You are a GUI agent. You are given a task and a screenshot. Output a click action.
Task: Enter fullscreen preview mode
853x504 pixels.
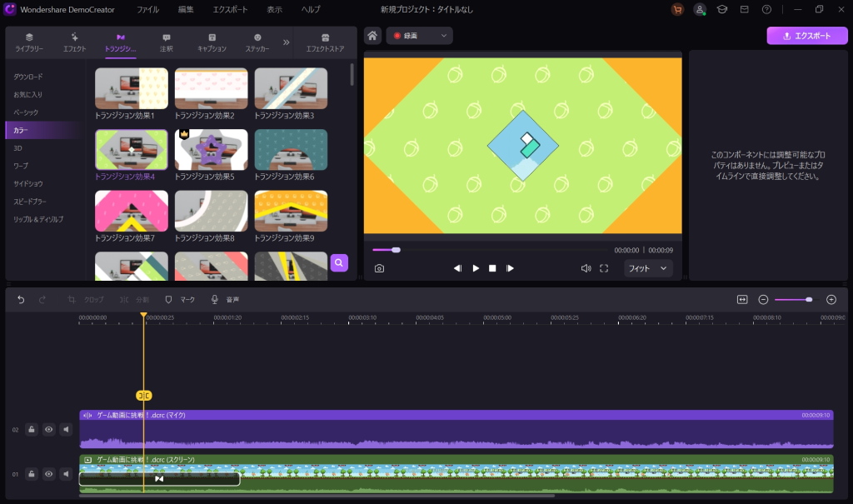pyautogui.click(x=604, y=268)
